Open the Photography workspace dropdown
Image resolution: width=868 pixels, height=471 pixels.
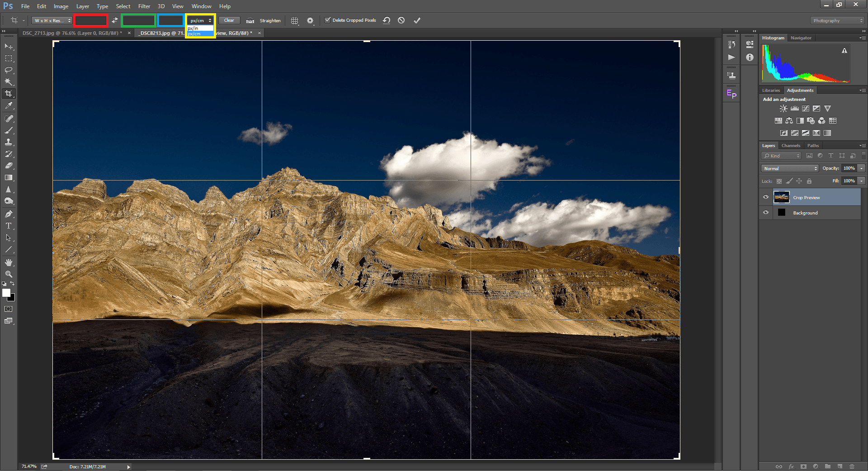[837, 21]
